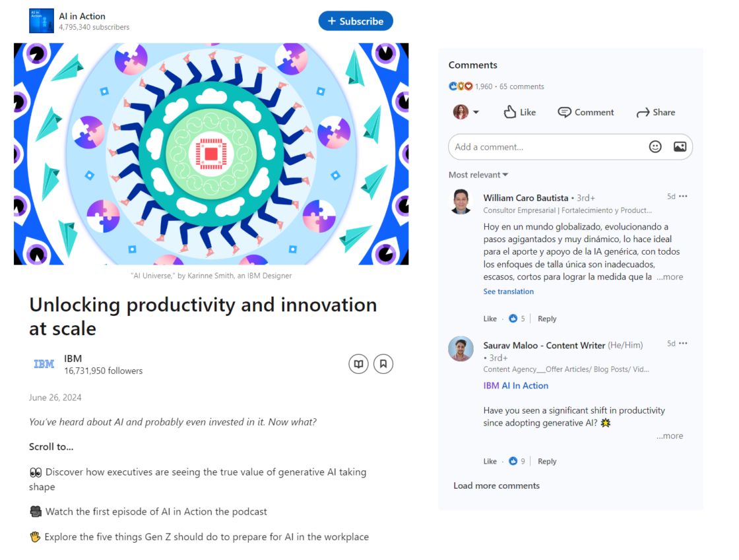Load more comments

point(496,485)
